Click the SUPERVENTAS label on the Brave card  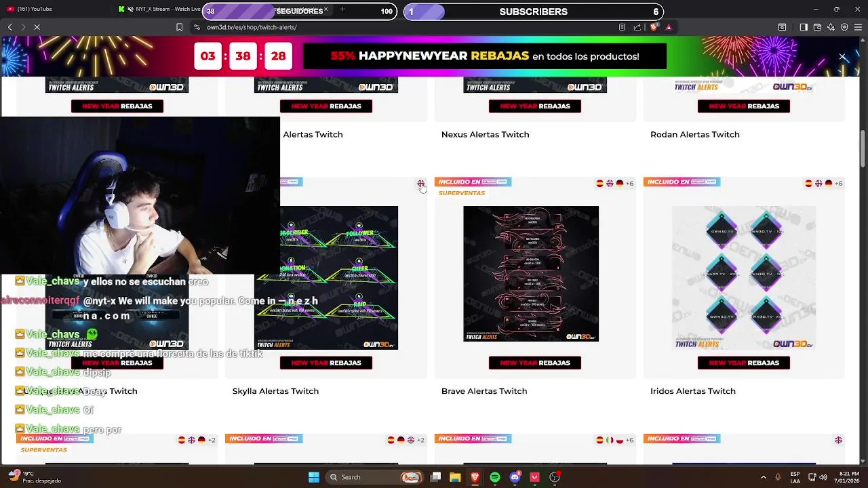point(462,193)
